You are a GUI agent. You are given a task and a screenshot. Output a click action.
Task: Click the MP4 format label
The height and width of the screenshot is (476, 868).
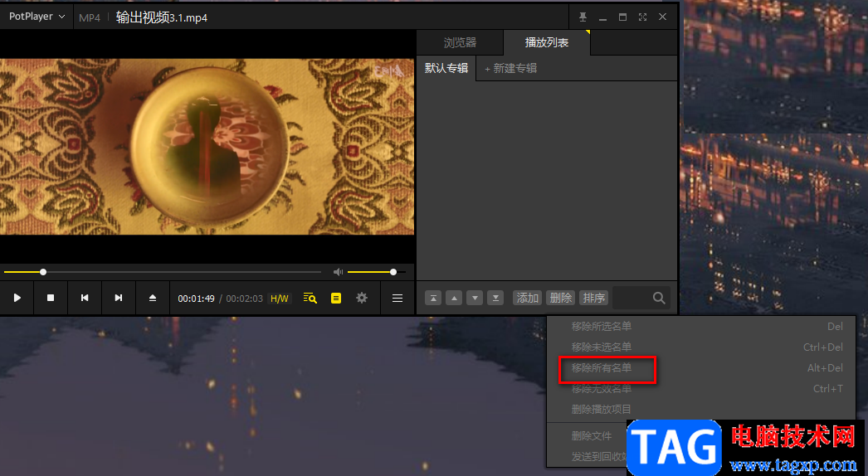pyautogui.click(x=89, y=17)
